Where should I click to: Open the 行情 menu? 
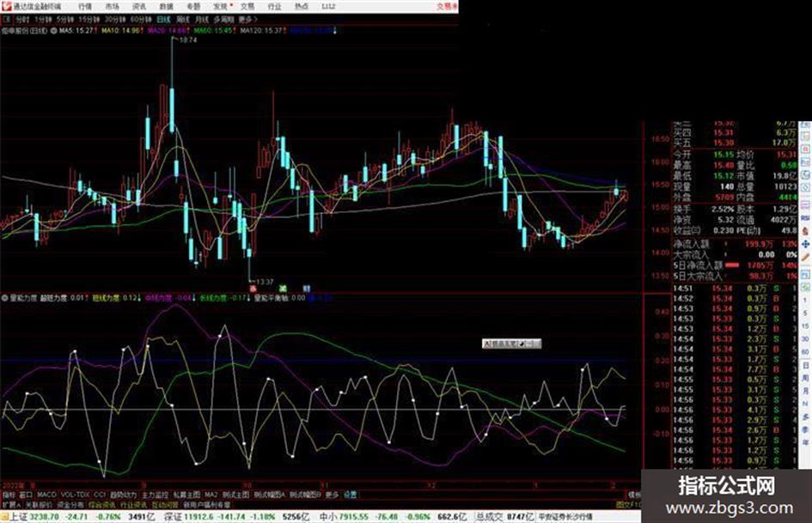[85, 6]
